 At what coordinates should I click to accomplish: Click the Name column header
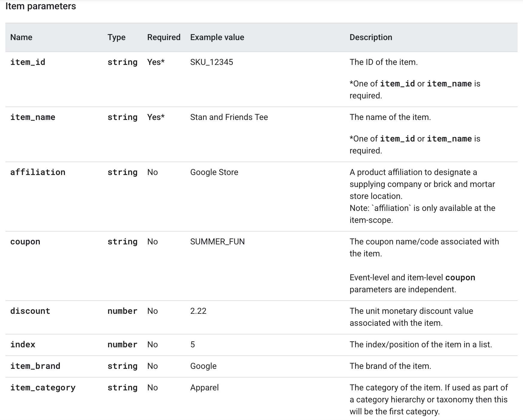click(x=21, y=37)
